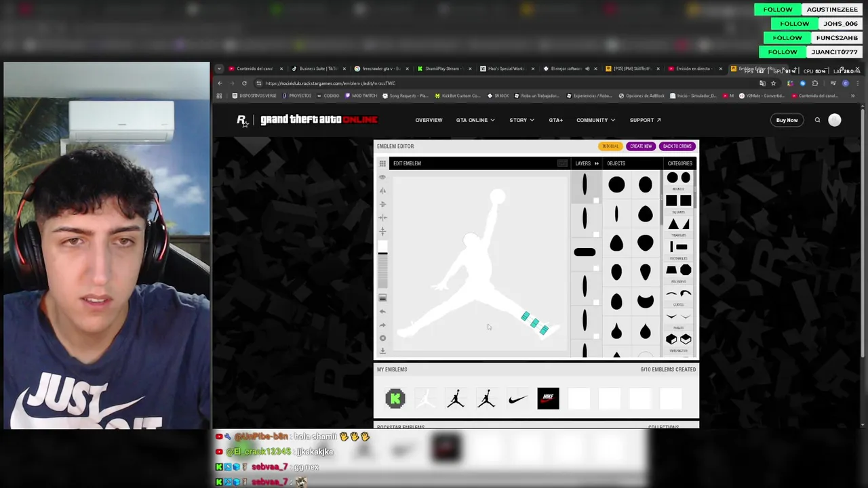Tick the checkbox on the fifth layer

[x=596, y=336]
